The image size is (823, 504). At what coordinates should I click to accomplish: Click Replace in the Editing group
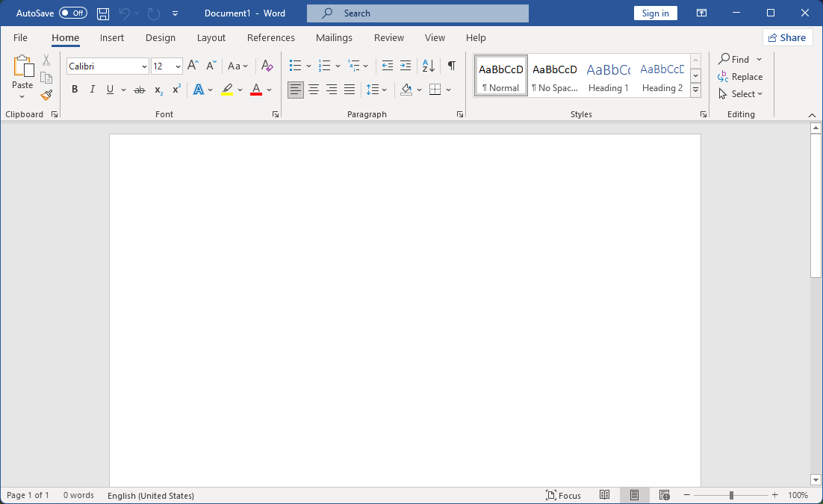740,77
